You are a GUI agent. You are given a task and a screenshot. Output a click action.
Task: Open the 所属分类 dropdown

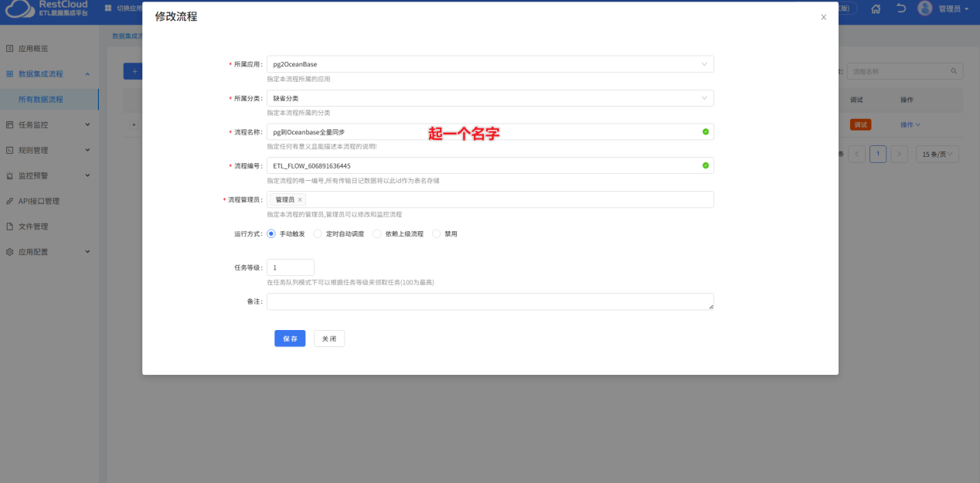coord(490,98)
